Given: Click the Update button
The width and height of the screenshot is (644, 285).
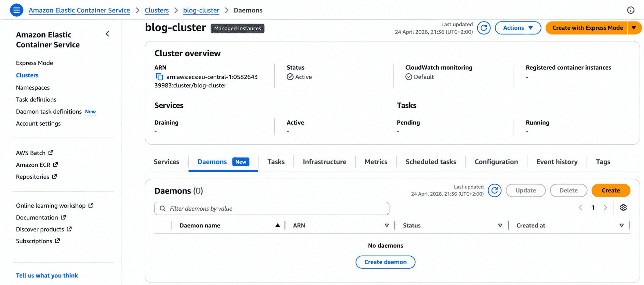Looking at the screenshot, I should point(525,190).
